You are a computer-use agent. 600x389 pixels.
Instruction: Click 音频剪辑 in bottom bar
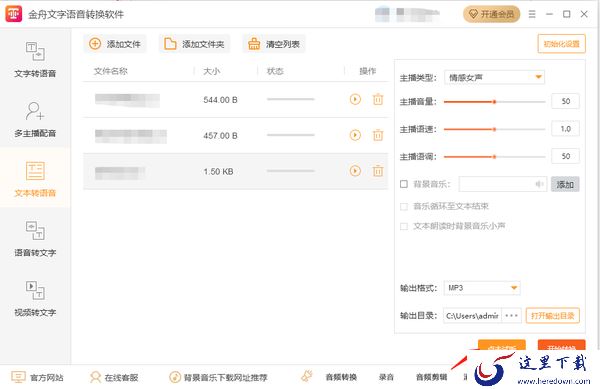[431, 377]
